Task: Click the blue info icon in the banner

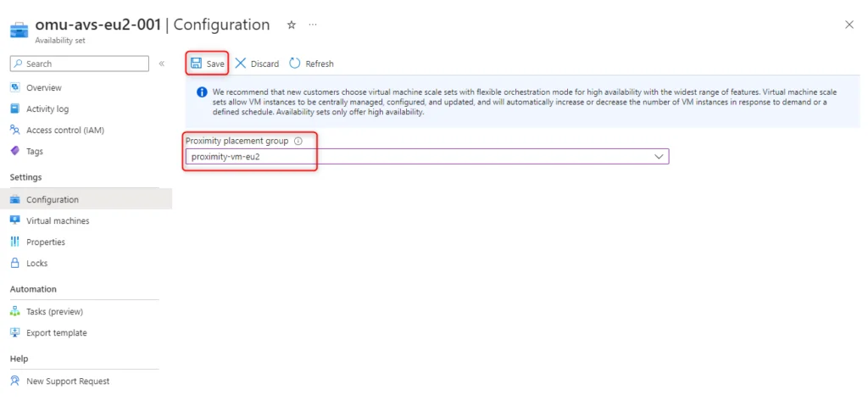Action: point(202,92)
